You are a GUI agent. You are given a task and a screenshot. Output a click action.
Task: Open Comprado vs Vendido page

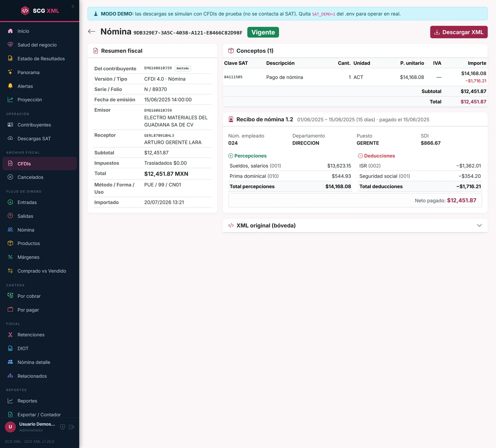click(40, 271)
